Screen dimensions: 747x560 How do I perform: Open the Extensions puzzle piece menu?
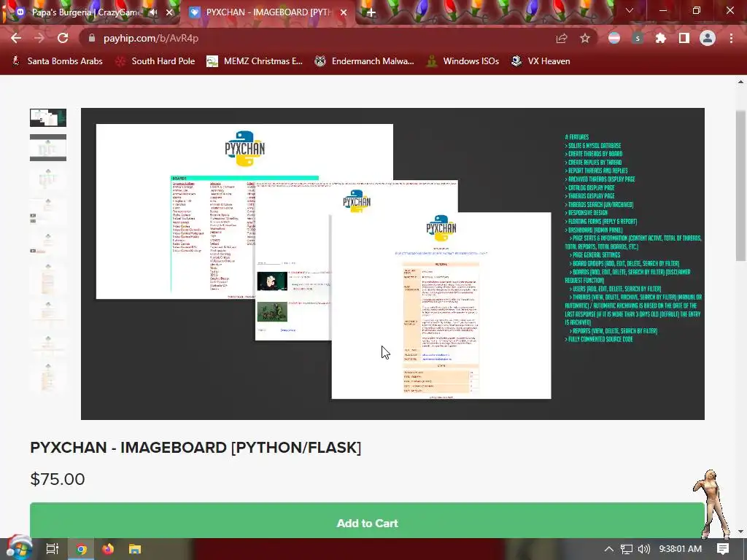click(x=661, y=38)
